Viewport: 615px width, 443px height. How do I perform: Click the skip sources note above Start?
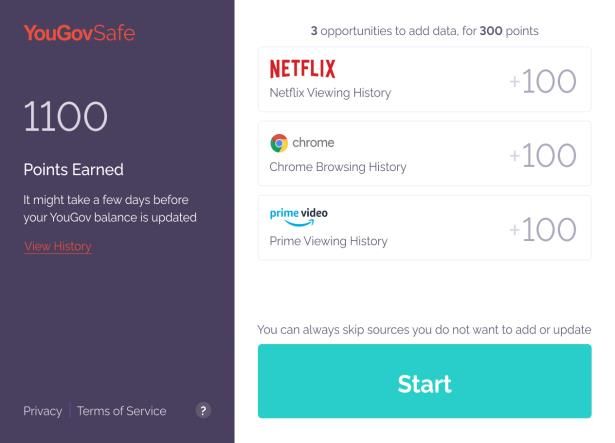pos(424,329)
